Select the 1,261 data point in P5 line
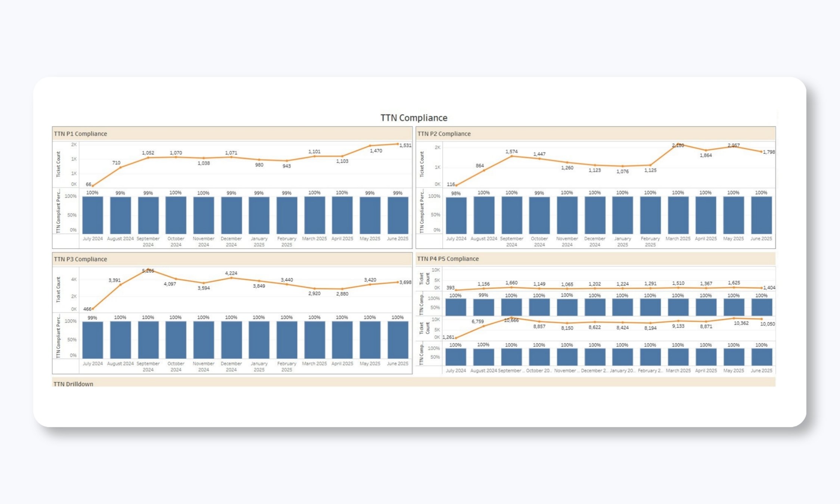840x504 pixels. [456, 338]
